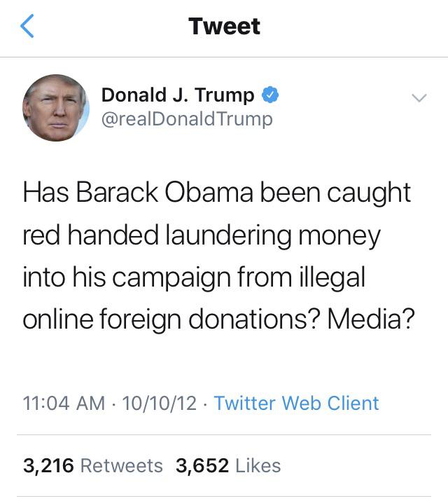Click the blue verified checkmark badge

coord(270,95)
